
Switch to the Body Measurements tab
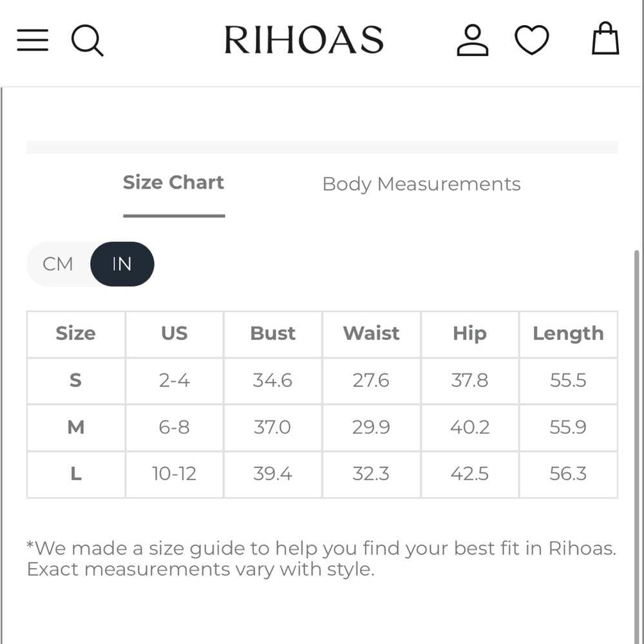pyautogui.click(x=421, y=184)
